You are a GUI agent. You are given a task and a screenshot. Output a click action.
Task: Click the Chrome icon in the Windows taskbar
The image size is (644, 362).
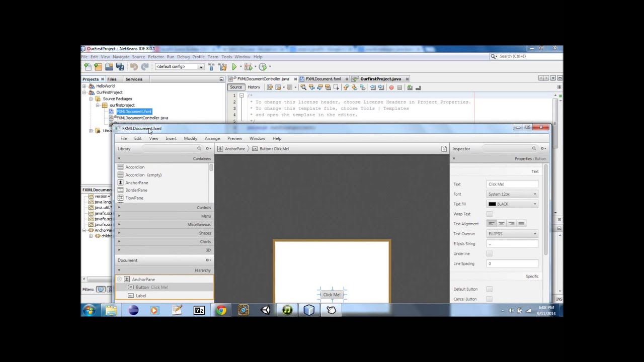pyautogui.click(x=221, y=310)
